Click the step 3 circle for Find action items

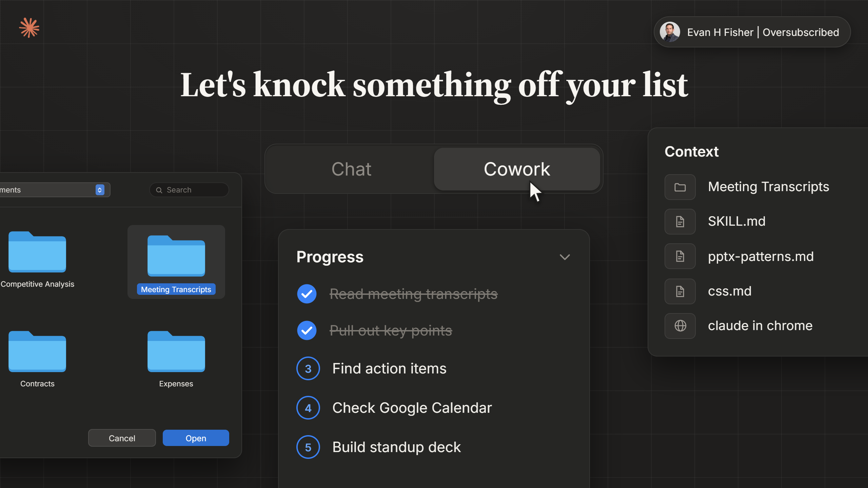[x=308, y=369]
